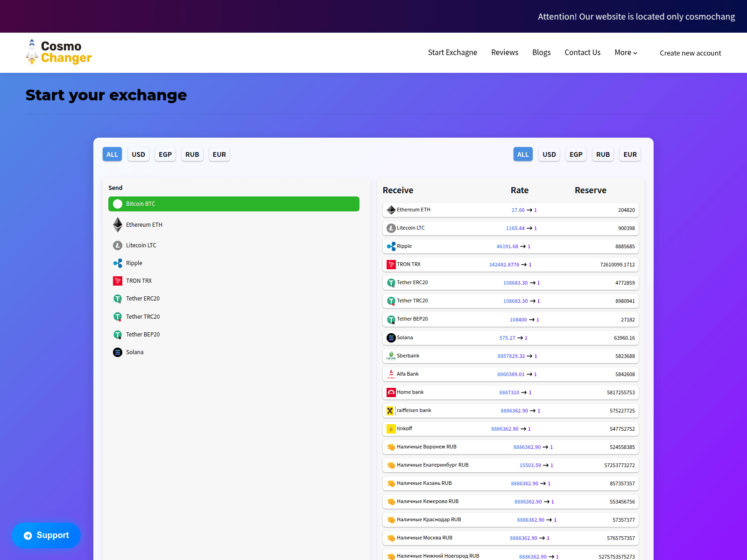Select EUR filter on Receive side
The height and width of the screenshot is (560, 747).
[x=630, y=154]
